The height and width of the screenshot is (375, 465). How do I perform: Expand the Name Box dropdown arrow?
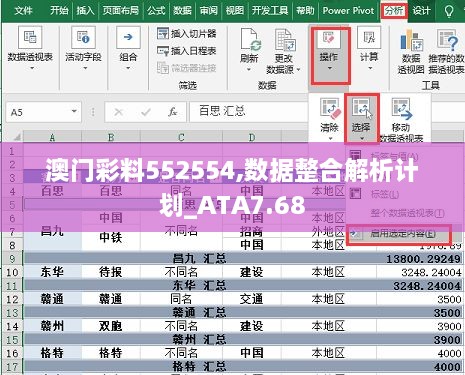point(74,111)
